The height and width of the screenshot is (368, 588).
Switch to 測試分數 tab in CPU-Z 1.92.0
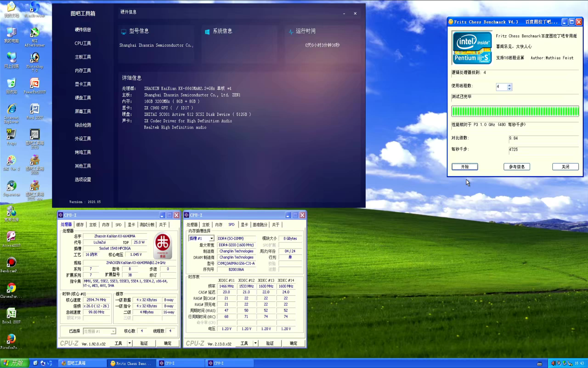(147, 225)
